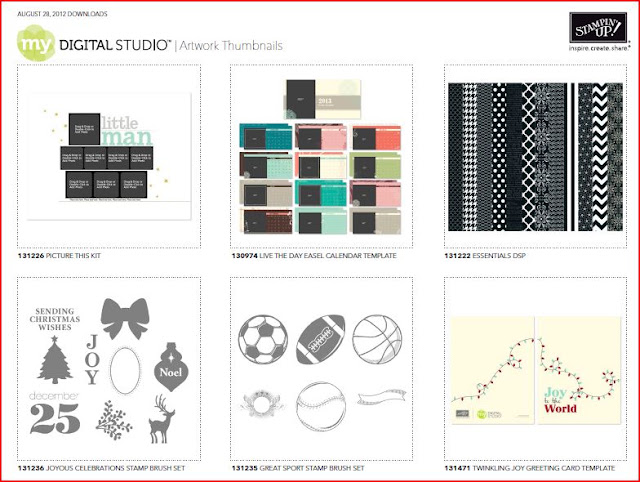Click the large polka dot pattern strip
This screenshot has height=482, width=640.
coord(498,157)
